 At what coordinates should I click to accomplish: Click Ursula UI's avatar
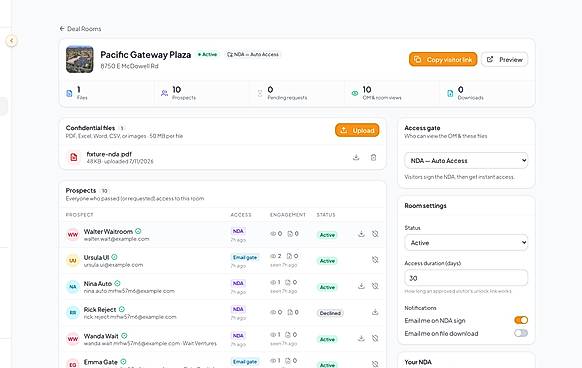73,261
